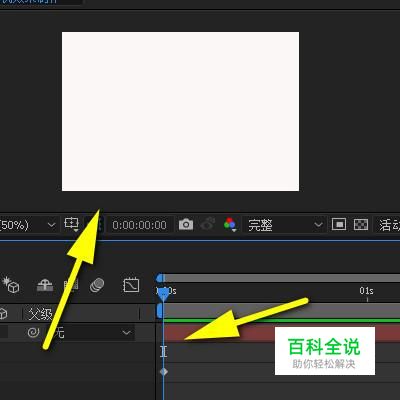Viewport: 400px width, 400px height.
Task: Click the dimmed Show Snapshot icon
Action: [208, 224]
